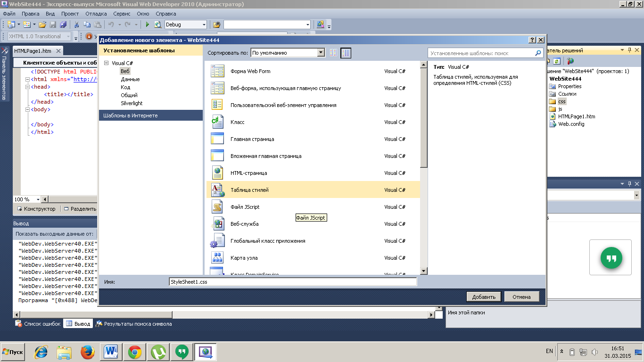
Task: Click the Undo arrow icon
Action: 111,25
